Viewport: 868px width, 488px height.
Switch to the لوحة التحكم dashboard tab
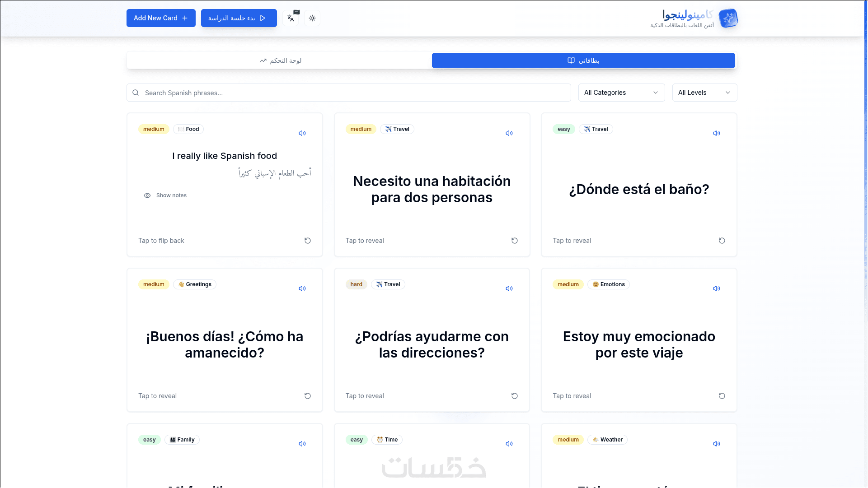280,60
